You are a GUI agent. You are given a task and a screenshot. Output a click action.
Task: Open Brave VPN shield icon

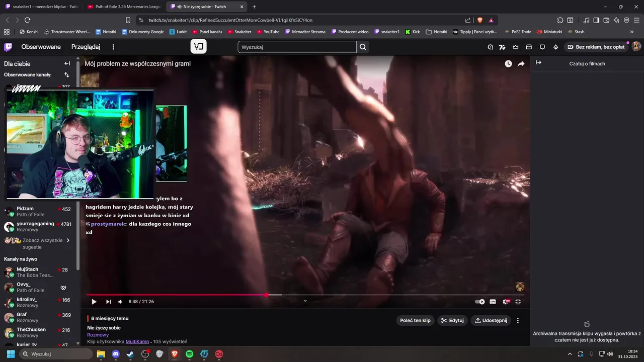tap(626, 20)
